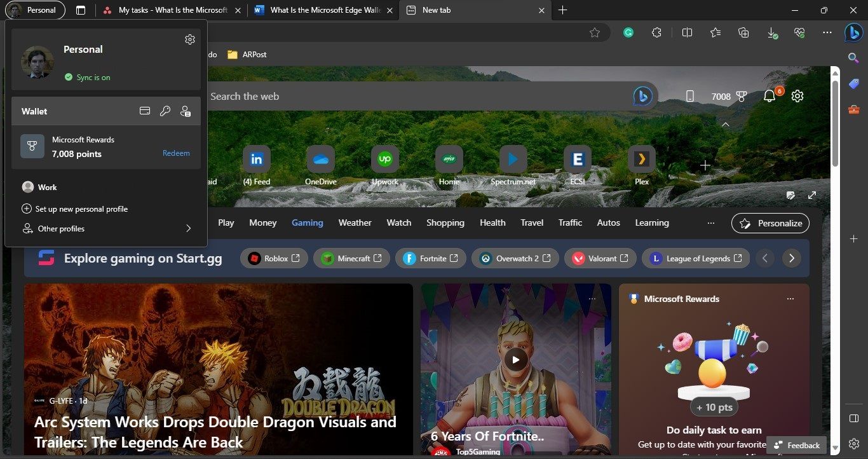Open Downloads from the toolbar

click(x=772, y=32)
